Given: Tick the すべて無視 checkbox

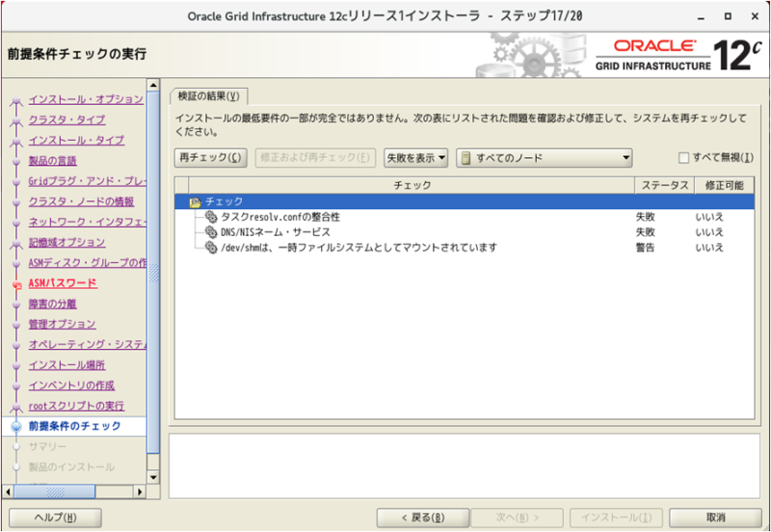Looking at the screenshot, I should [683, 158].
